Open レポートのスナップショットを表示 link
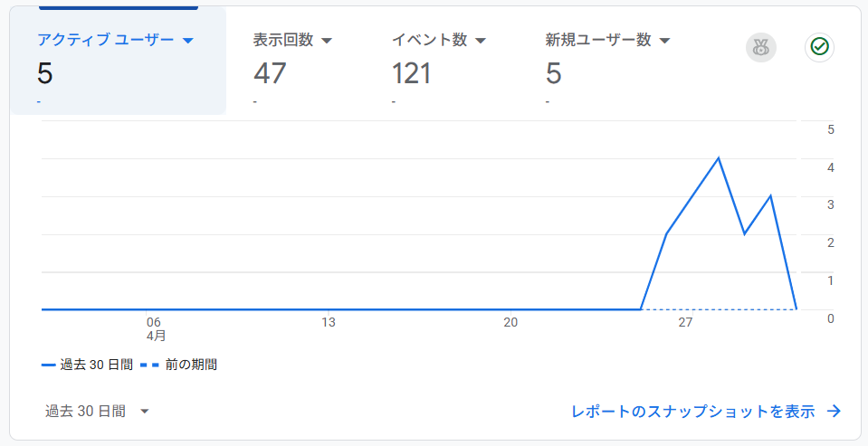 [x=692, y=411]
